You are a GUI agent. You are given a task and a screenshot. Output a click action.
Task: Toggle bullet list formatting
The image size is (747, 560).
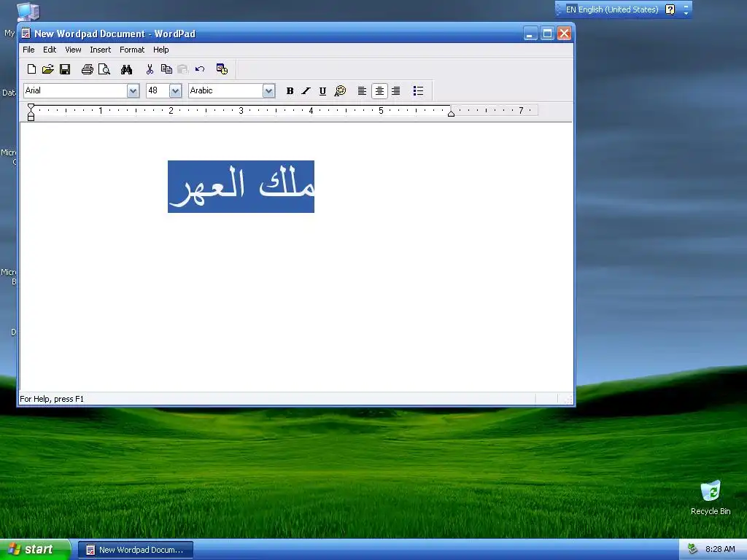418,91
